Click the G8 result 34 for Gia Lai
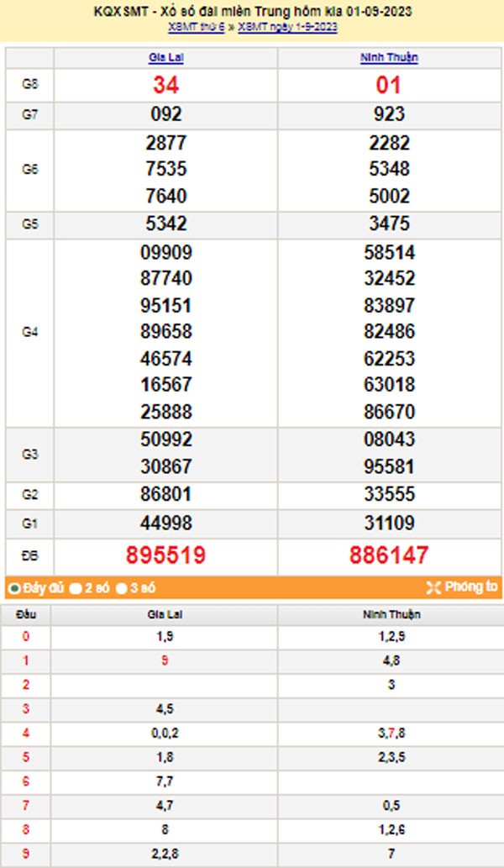Image resolution: width=504 pixels, height=868 pixels. pos(165,85)
